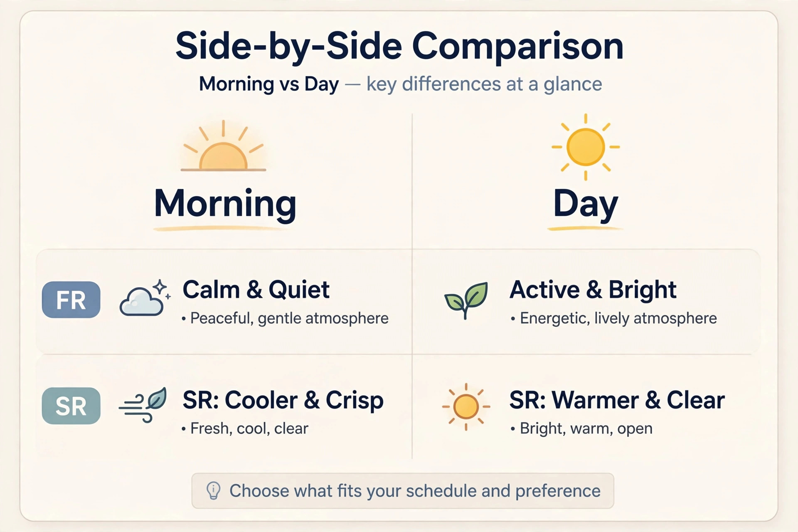Image resolution: width=798 pixels, height=532 pixels.
Task: Select SR: Warmer & Clear heading
Action: click(x=617, y=400)
